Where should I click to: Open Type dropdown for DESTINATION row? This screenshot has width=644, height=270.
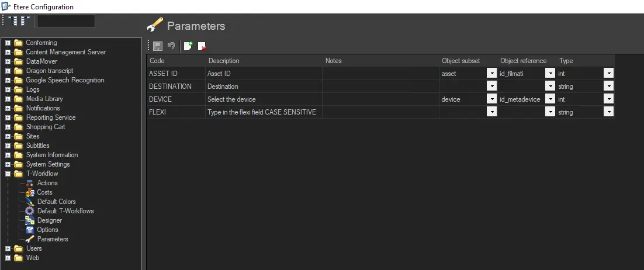click(608, 86)
